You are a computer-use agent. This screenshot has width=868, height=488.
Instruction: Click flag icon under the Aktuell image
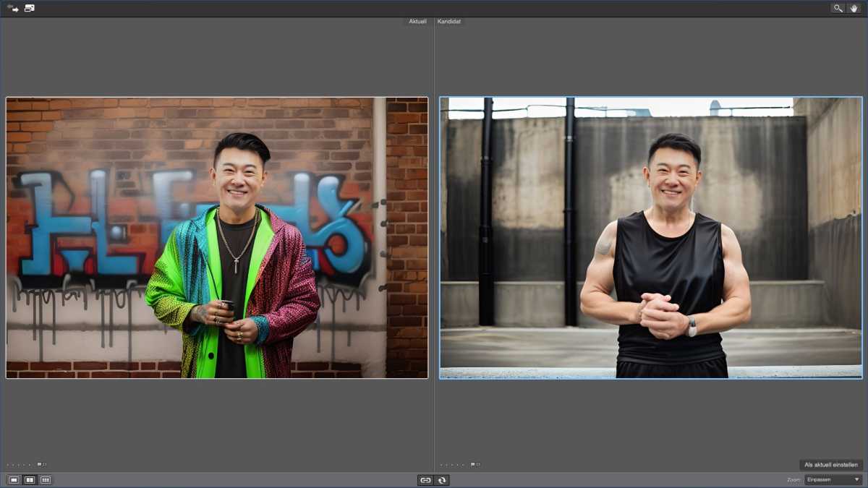pos(41,464)
